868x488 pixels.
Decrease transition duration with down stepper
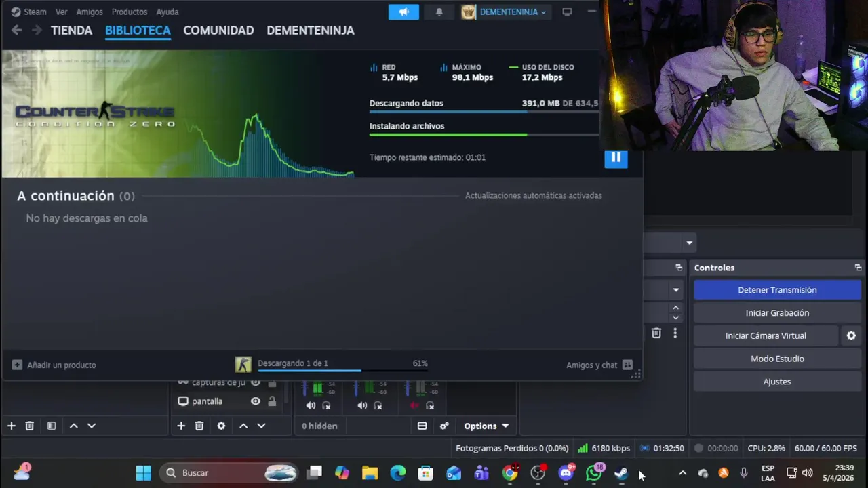675,317
